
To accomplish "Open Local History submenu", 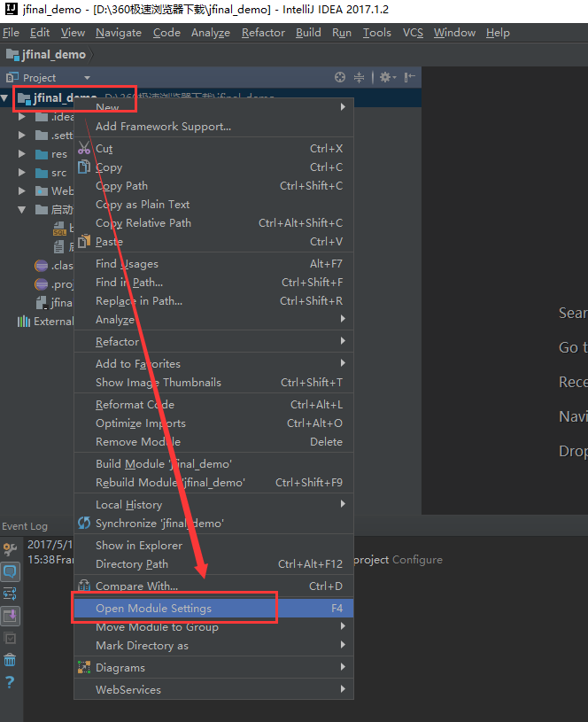I will coord(213,505).
